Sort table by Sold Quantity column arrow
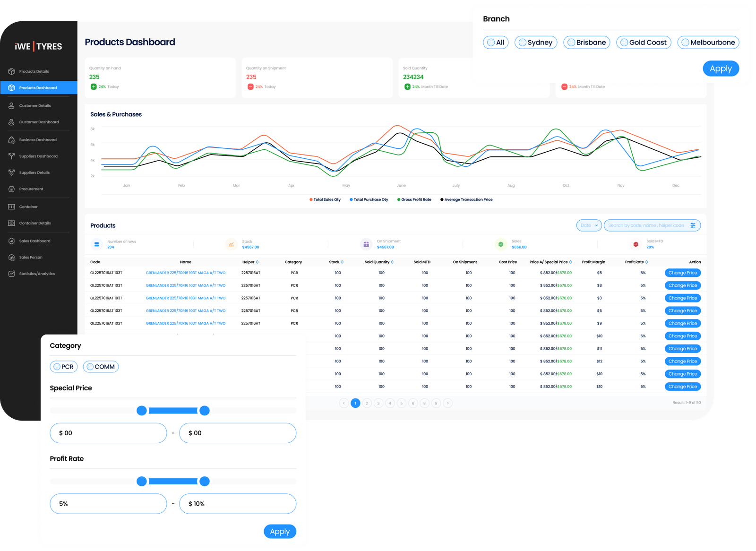Viewport: 756px width, 551px height. [x=392, y=262]
